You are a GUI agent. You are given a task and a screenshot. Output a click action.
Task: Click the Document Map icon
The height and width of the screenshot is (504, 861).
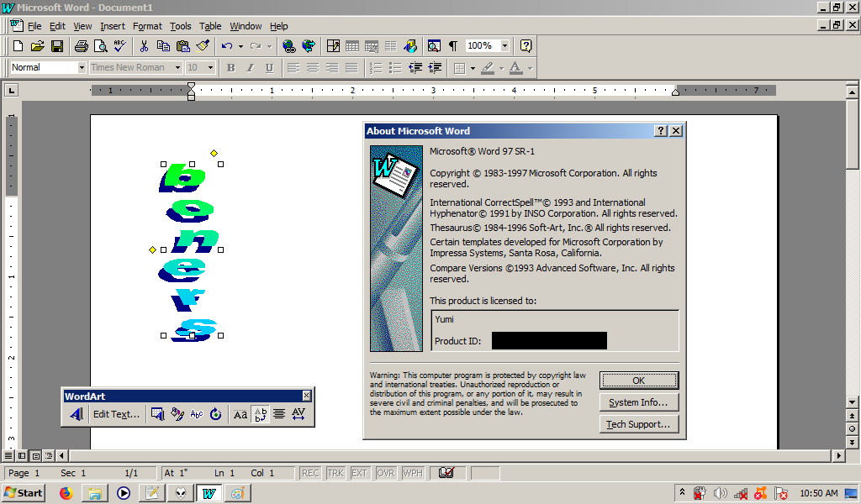point(434,46)
